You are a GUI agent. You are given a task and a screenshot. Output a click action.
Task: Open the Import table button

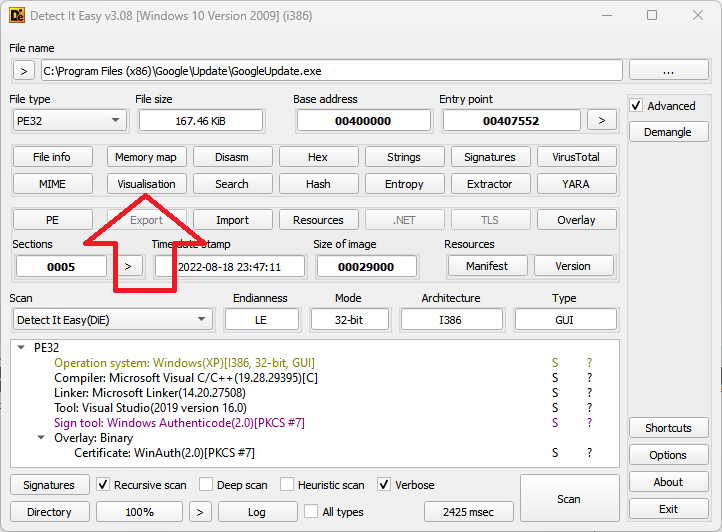point(233,220)
